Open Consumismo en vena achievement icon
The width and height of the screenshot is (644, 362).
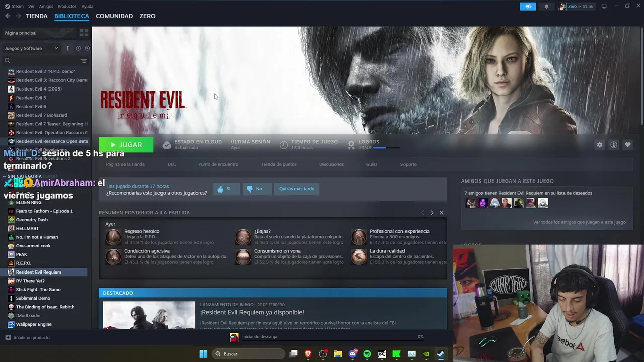tap(243, 257)
